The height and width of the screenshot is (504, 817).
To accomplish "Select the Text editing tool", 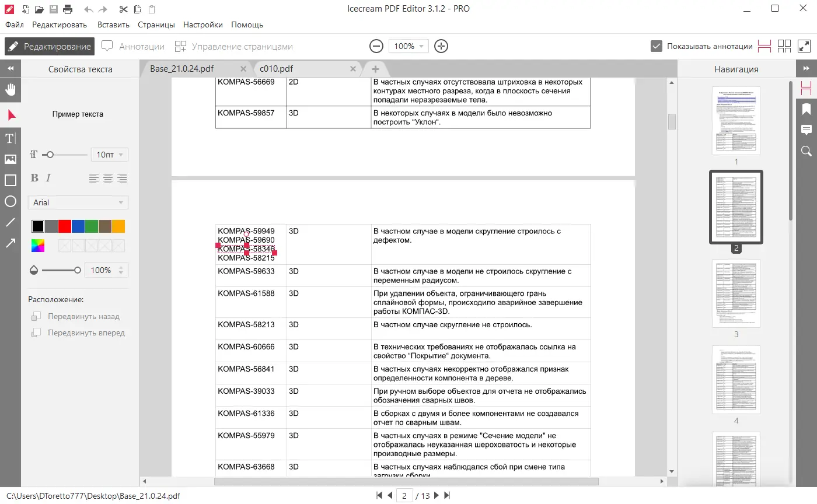I will coord(10,138).
